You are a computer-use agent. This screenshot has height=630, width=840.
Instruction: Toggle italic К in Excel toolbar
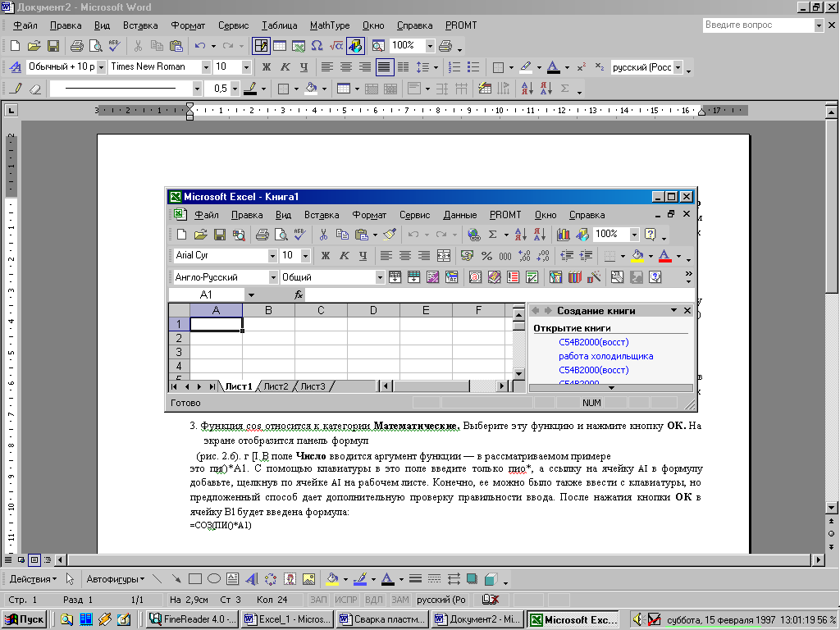click(344, 256)
